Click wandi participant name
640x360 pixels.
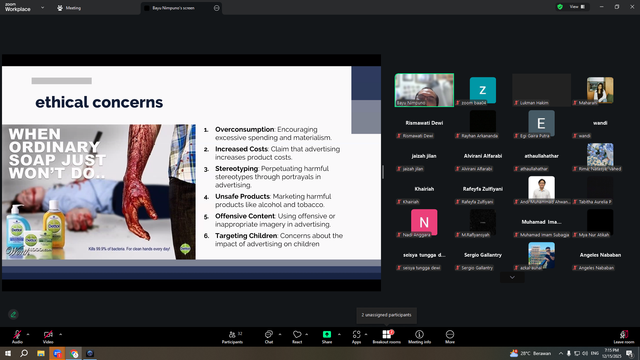coord(600,123)
